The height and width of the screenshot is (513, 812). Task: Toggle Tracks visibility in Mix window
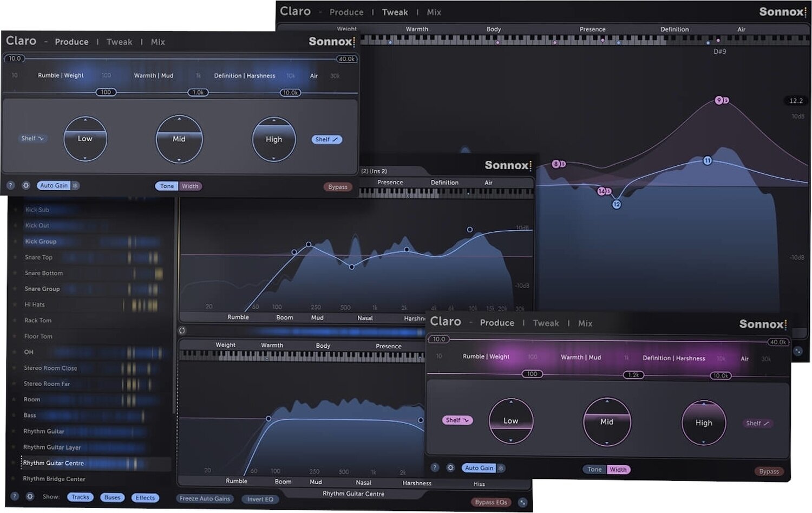click(80, 497)
